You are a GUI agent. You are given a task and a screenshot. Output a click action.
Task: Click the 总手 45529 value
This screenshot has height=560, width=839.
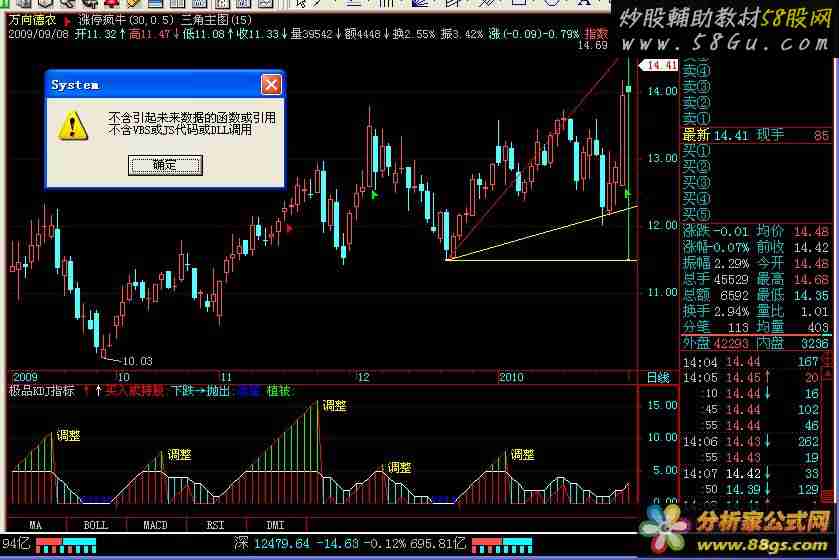tap(715, 279)
